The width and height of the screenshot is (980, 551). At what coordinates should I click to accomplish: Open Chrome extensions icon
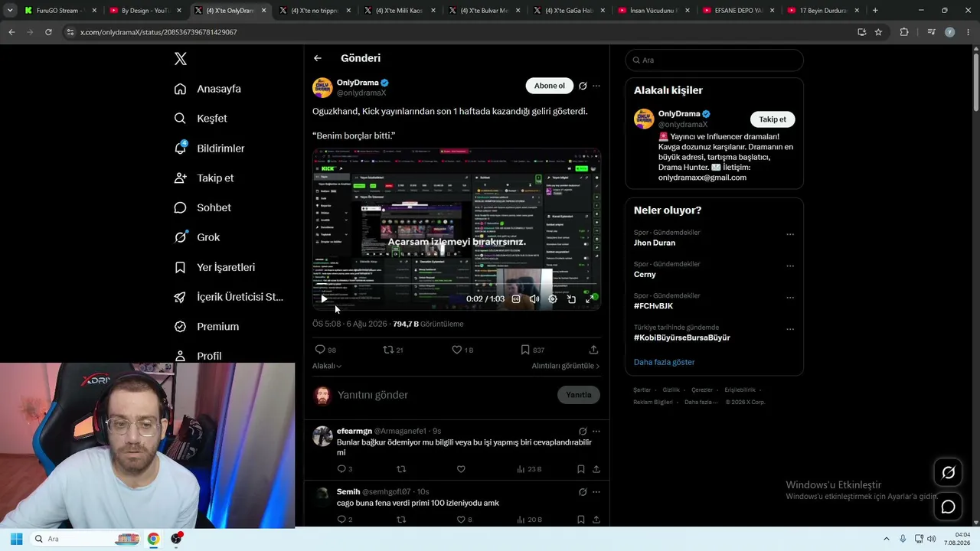(904, 32)
